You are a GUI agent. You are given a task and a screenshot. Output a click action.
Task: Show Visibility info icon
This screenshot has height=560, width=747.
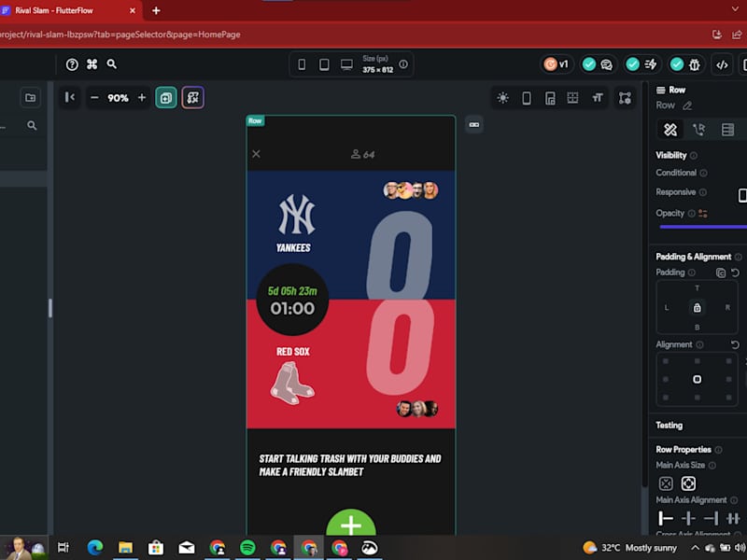coord(694,156)
